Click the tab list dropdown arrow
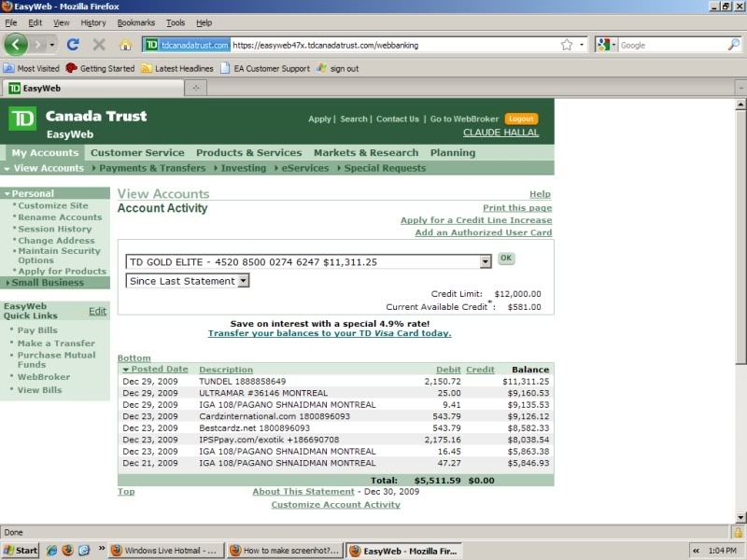The width and height of the screenshot is (747, 560). pyautogui.click(x=740, y=88)
